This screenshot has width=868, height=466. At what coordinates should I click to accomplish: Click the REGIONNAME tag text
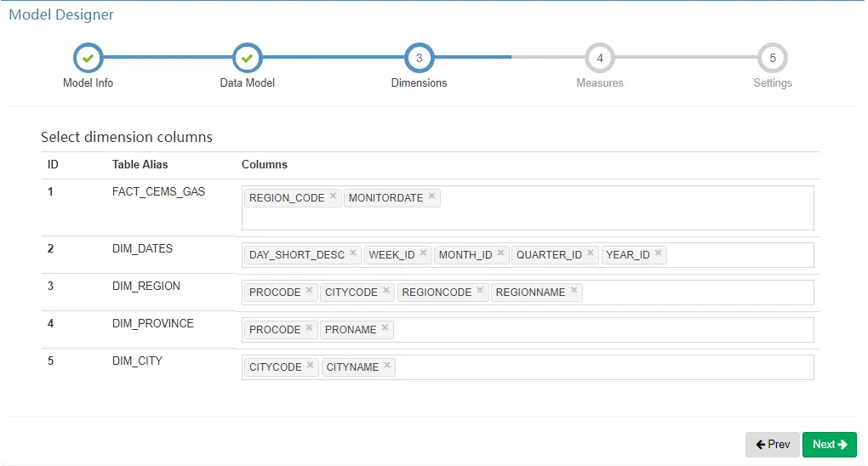point(530,293)
